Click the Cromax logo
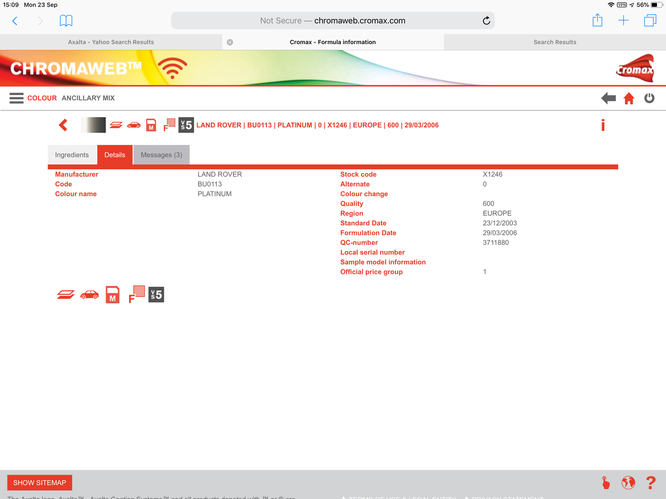 tap(635, 68)
